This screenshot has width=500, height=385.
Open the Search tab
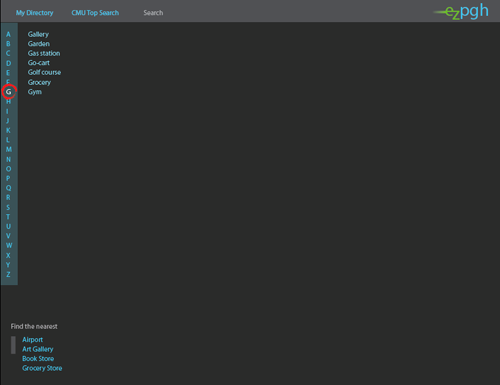point(153,13)
